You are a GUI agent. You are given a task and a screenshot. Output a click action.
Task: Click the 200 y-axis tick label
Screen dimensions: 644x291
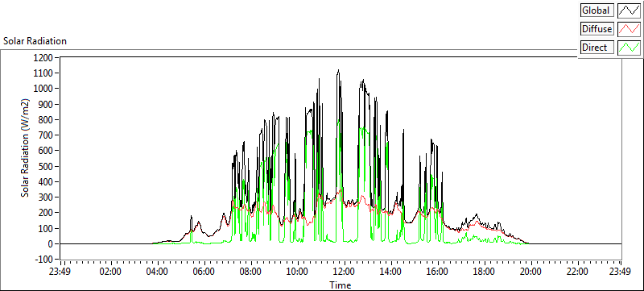47,213
